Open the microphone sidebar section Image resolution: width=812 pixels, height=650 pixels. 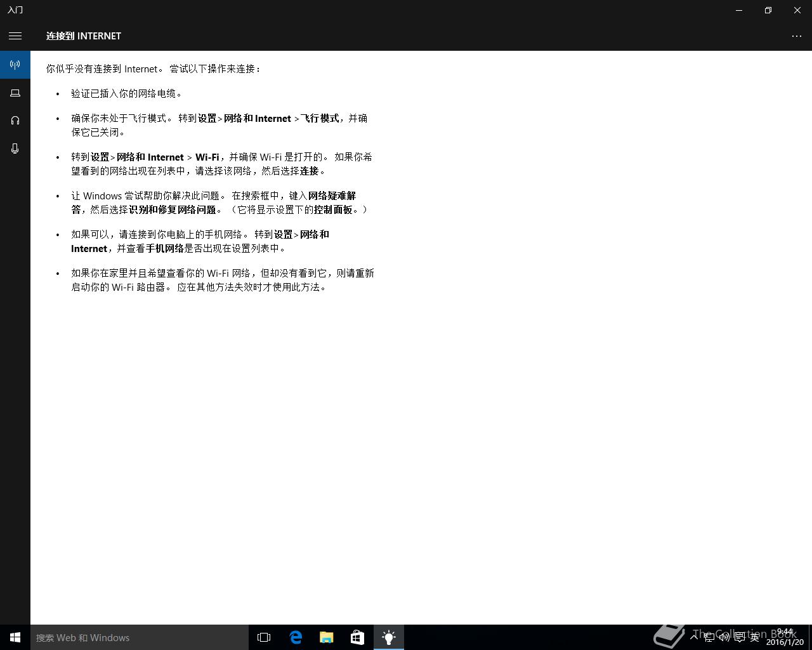click(15, 149)
